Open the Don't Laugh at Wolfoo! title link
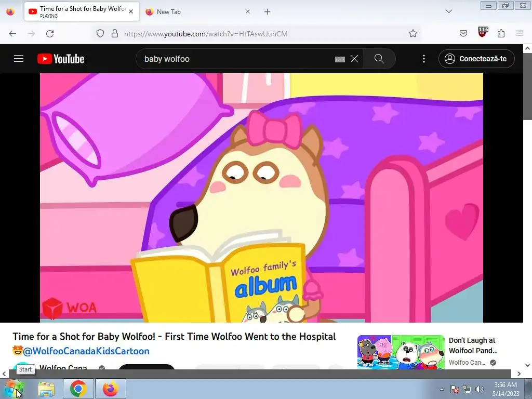This screenshot has width=532, height=399. [473, 345]
